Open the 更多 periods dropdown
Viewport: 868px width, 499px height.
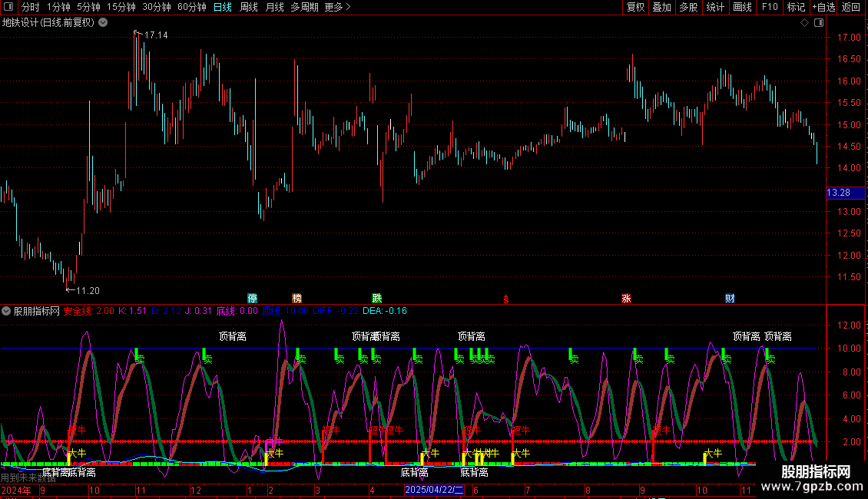click(x=337, y=7)
